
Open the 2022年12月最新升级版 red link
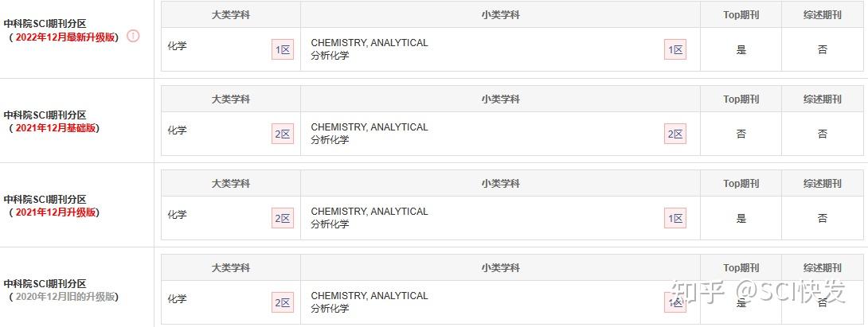(x=65, y=37)
